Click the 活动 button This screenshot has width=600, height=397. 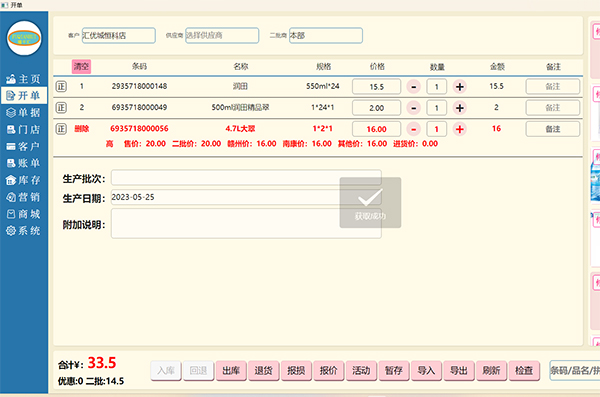point(361,371)
